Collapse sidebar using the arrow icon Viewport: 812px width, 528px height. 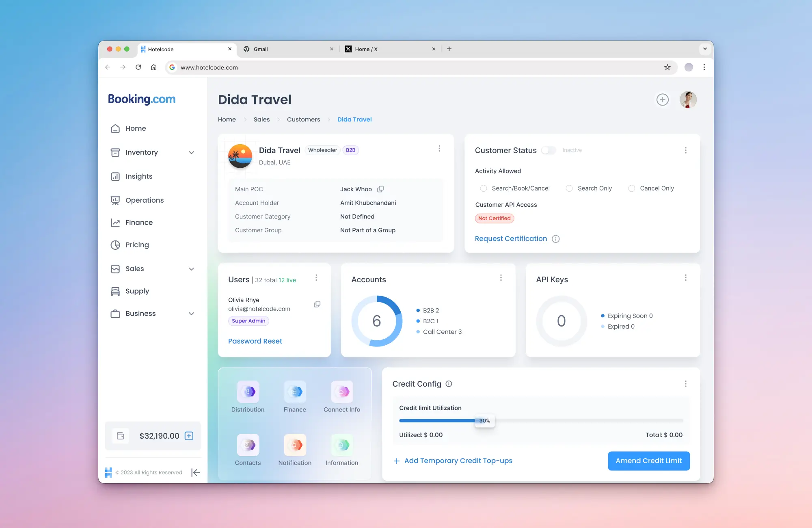click(195, 472)
